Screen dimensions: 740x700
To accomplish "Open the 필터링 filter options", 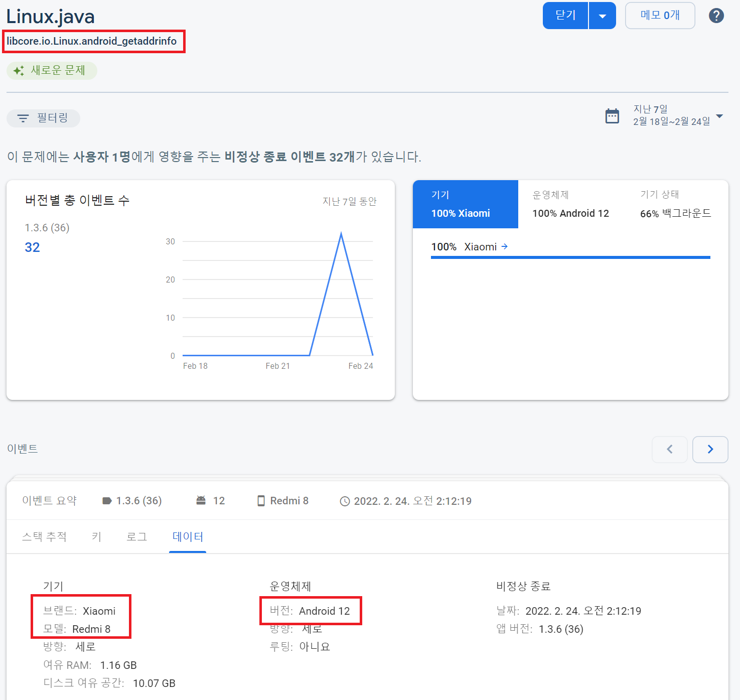I will pos(43,118).
